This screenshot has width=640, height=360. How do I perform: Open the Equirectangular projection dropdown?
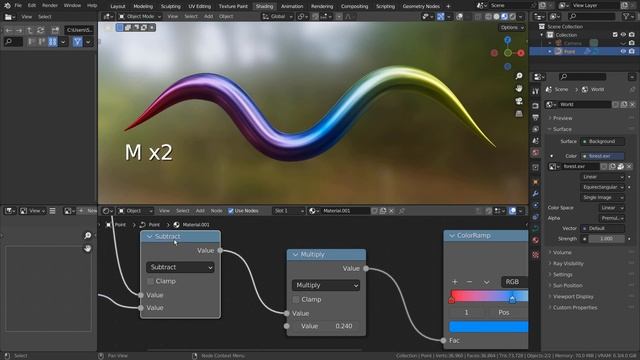[602, 187]
